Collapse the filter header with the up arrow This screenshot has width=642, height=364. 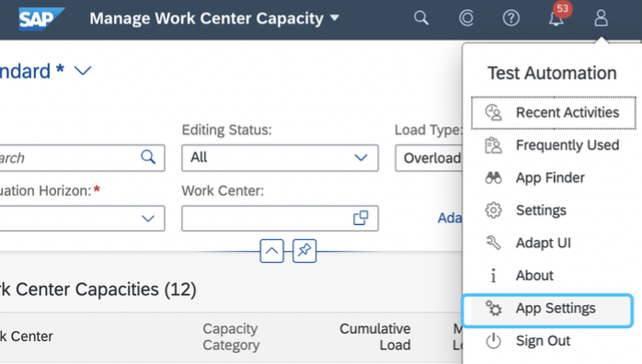(x=271, y=251)
